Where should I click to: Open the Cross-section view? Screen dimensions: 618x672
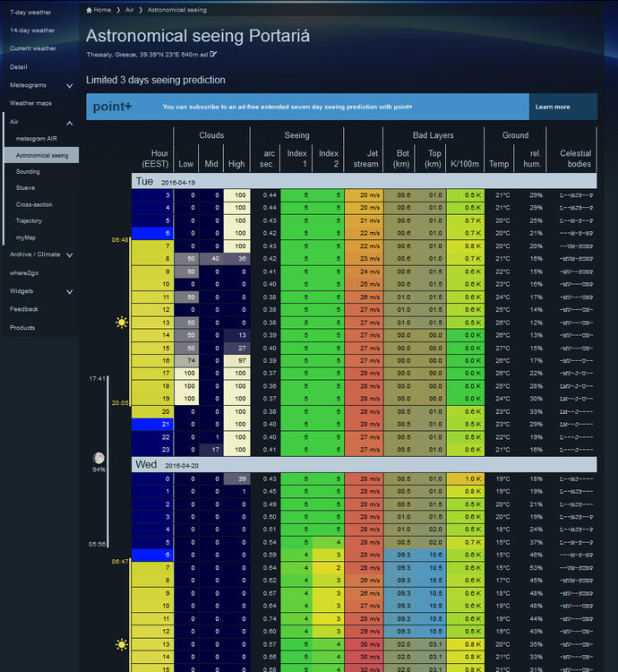click(x=35, y=204)
